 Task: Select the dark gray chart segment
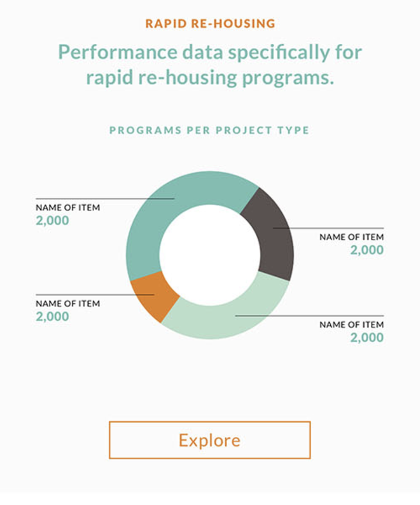click(x=271, y=236)
